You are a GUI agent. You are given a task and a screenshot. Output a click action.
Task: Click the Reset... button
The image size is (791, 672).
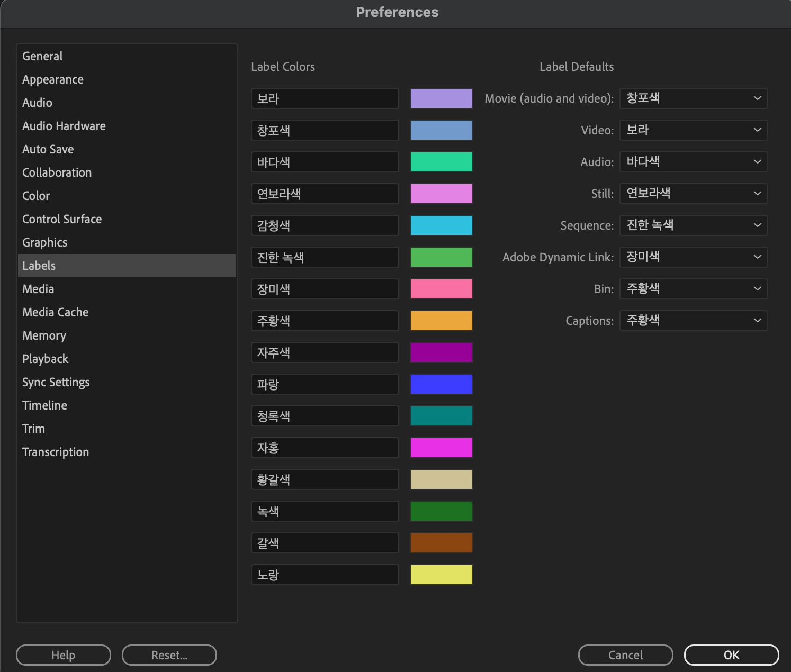(169, 655)
